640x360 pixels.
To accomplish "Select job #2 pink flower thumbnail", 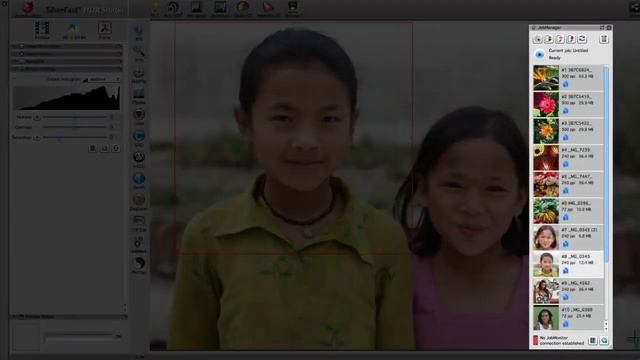I will [x=546, y=104].
